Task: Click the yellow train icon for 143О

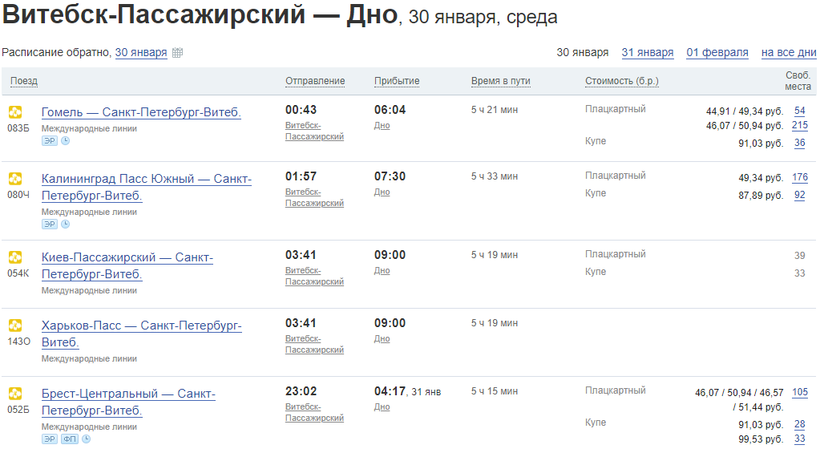Action: coord(15,325)
